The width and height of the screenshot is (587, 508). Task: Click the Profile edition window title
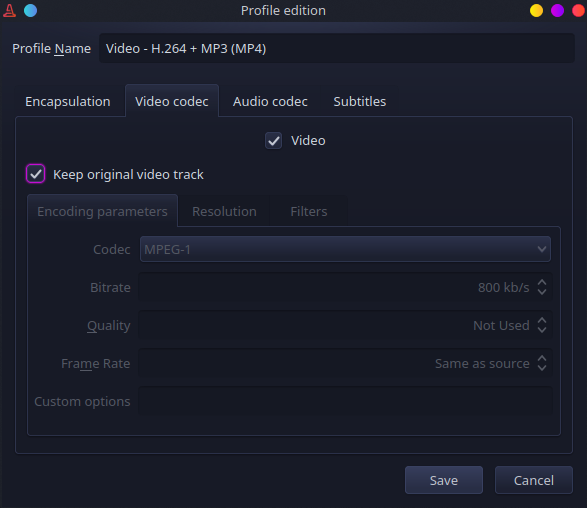point(283,10)
